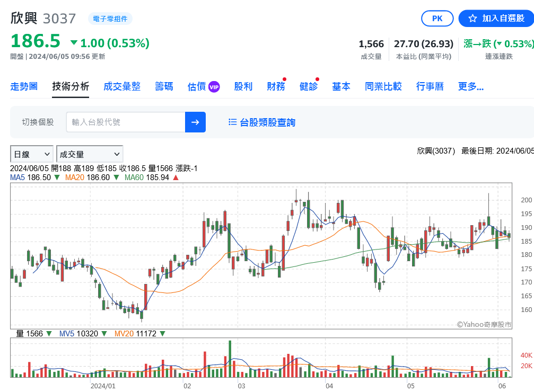534x392 pixels.
Task: Open the 成交量 indicator dropdown
Action: (x=90, y=154)
